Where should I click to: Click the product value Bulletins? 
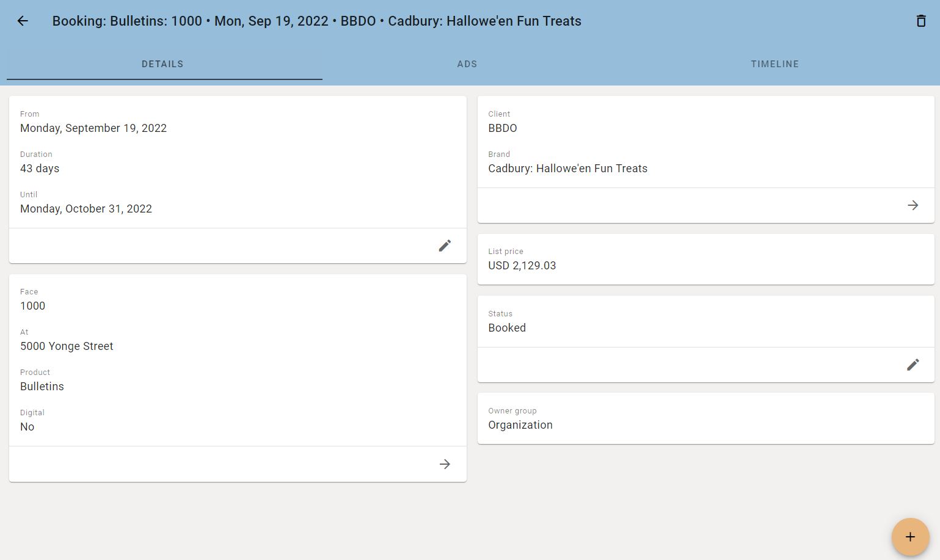tap(42, 387)
